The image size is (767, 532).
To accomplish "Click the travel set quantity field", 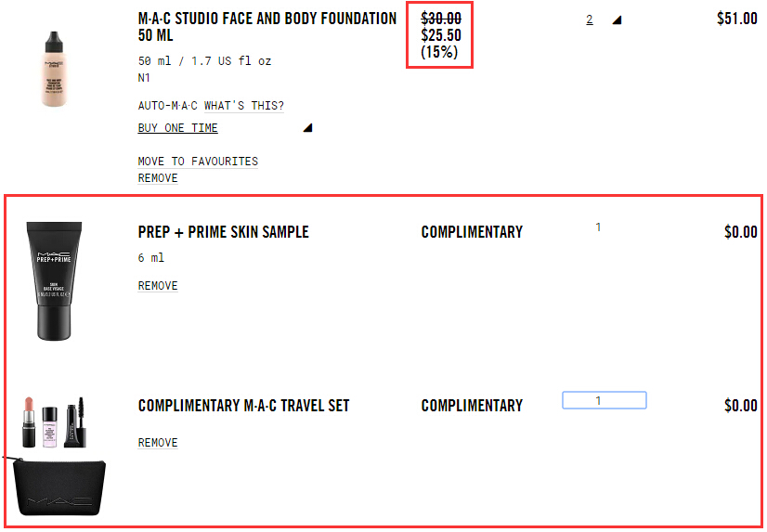I will pos(604,401).
